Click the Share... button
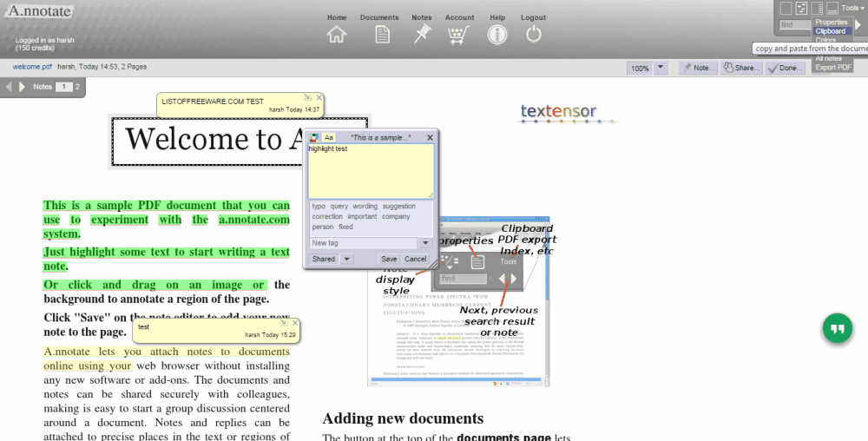868x441 pixels. [741, 68]
